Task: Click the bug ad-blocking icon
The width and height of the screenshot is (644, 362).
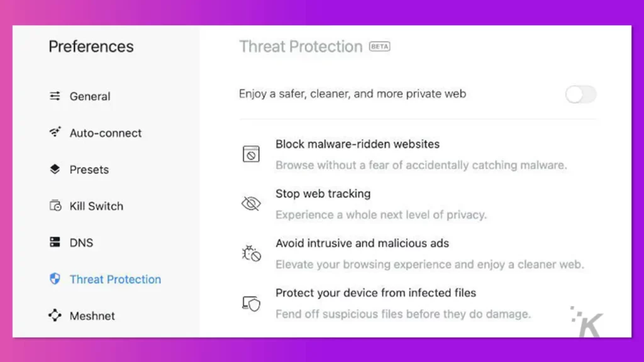Action: pos(251,253)
